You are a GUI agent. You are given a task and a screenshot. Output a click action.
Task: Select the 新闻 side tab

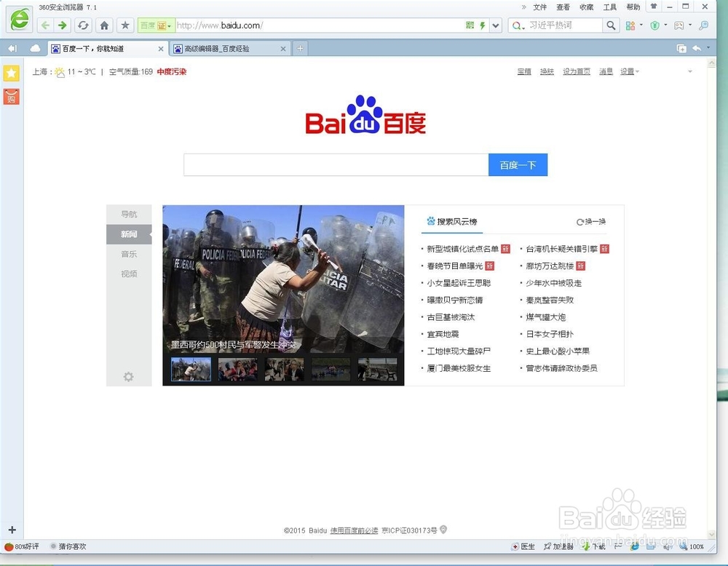[129, 234]
